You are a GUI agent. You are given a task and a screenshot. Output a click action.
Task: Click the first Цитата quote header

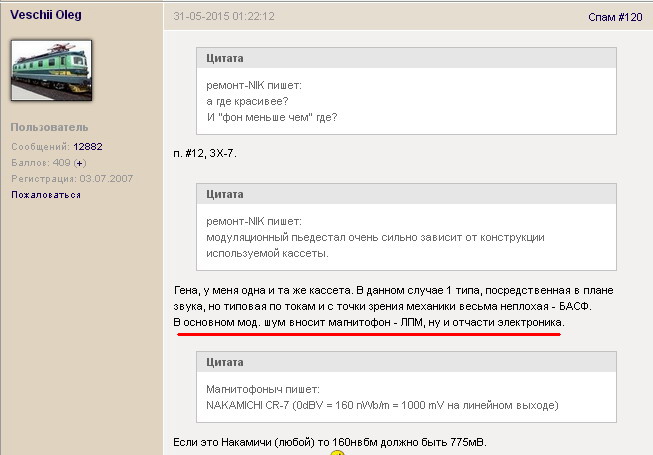pos(224,59)
